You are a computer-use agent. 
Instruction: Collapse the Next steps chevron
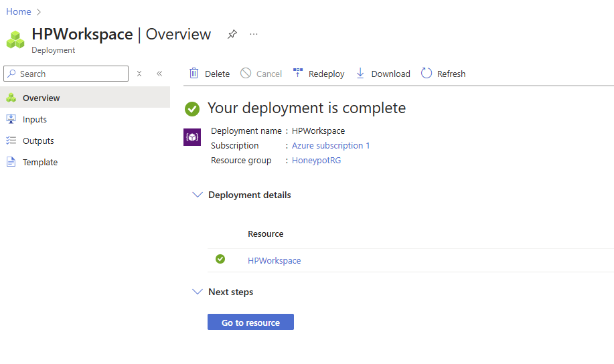click(198, 292)
